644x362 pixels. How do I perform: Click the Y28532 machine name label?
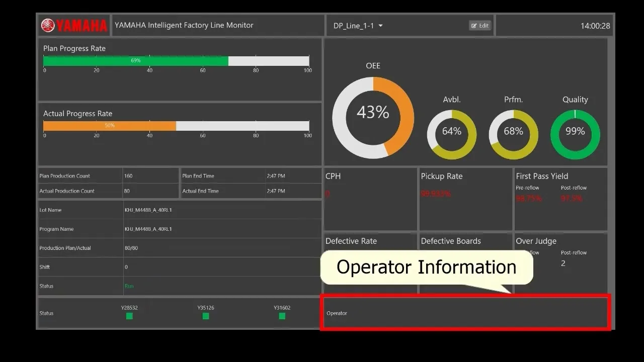(x=129, y=308)
